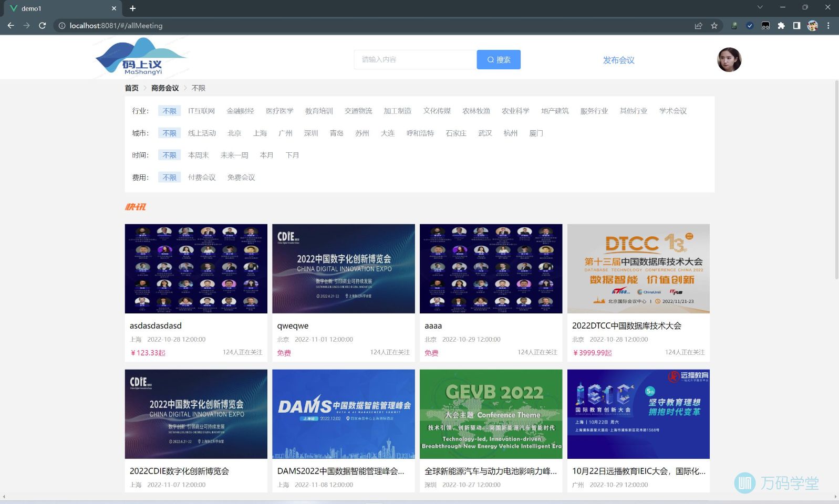Click 商务会议 in breadcrumb
This screenshot has height=504, width=839.
165,88
